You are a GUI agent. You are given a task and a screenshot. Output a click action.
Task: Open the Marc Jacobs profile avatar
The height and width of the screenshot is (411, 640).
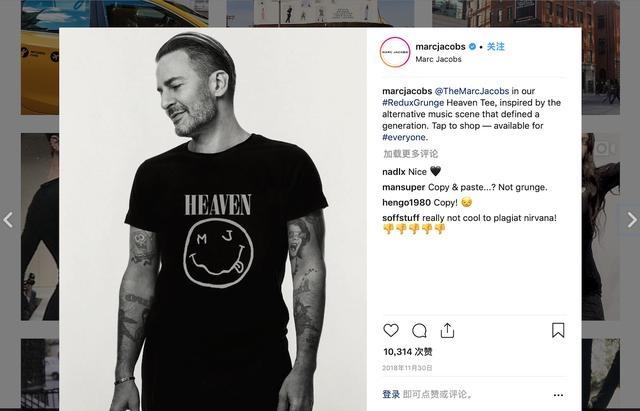click(x=395, y=52)
